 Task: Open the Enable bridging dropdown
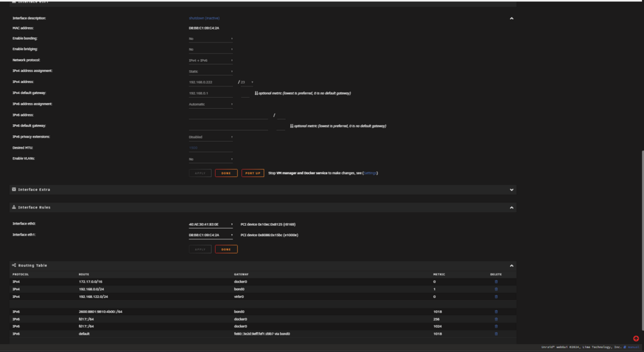(211, 50)
